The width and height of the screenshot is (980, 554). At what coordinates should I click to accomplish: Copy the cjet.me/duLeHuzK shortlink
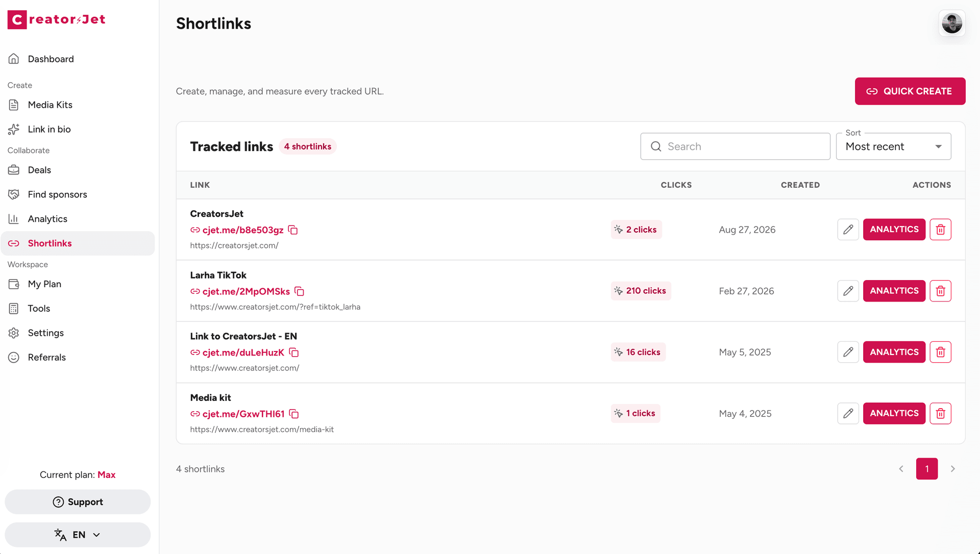[x=294, y=352]
